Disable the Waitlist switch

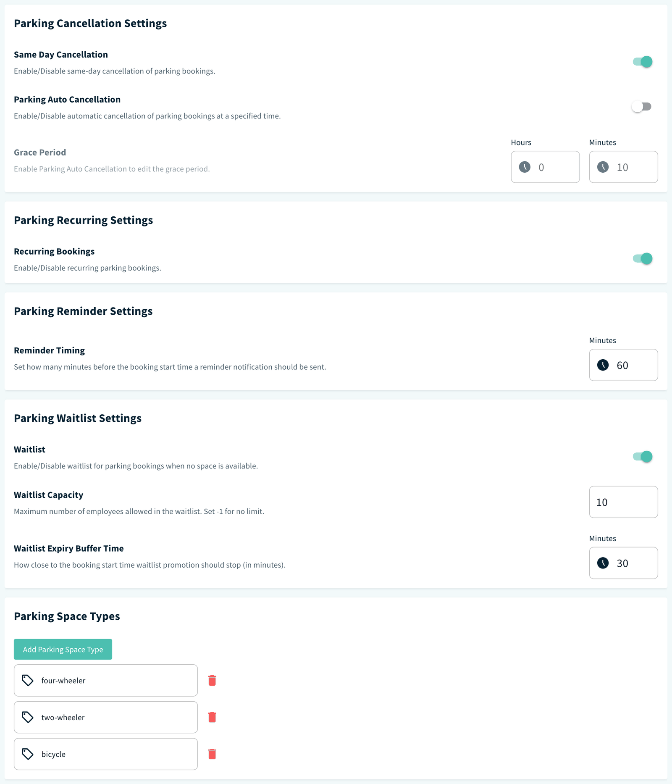coord(643,456)
